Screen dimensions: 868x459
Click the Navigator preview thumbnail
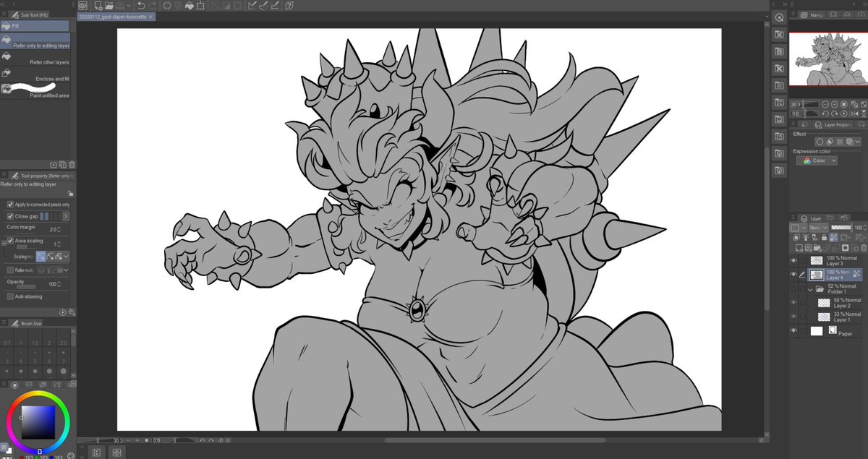(x=828, y=59)
